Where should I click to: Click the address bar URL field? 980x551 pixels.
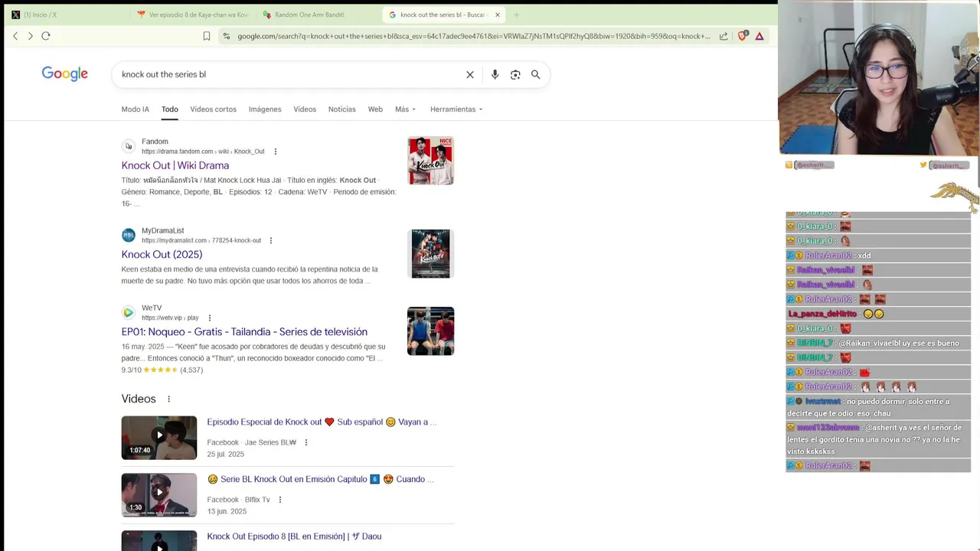click(x=473, y=36)
